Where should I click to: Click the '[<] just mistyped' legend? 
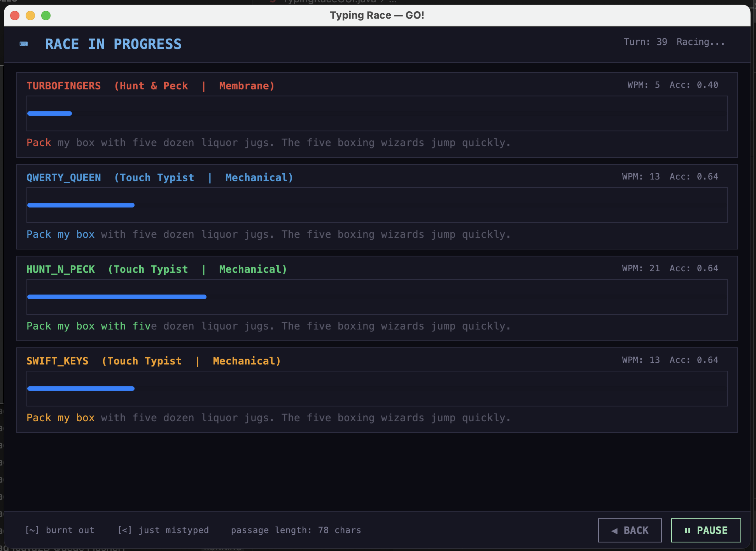point(163,530)
